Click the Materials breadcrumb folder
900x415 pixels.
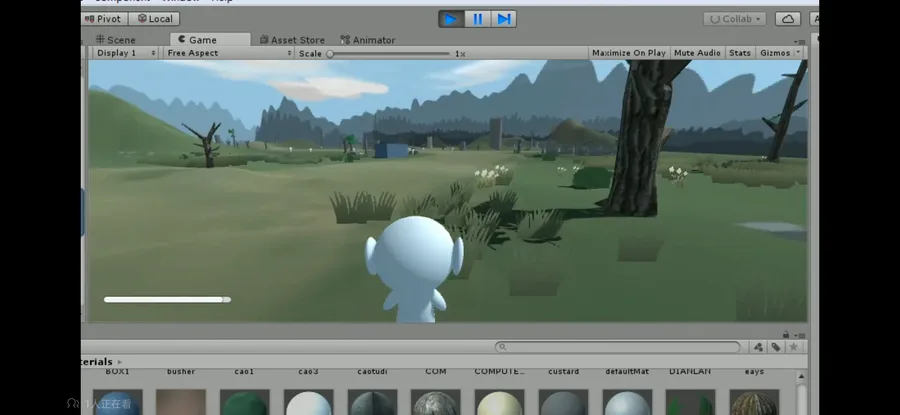[96, 362]
